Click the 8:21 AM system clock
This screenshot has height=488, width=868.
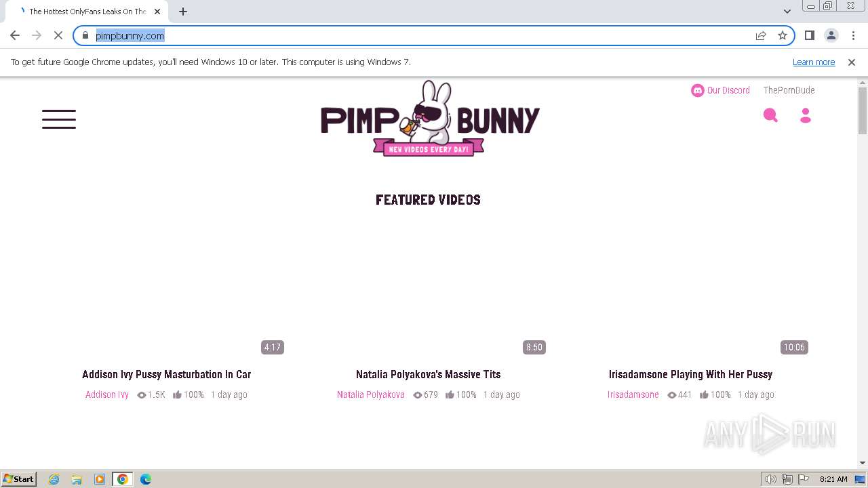tap(833, 479)
